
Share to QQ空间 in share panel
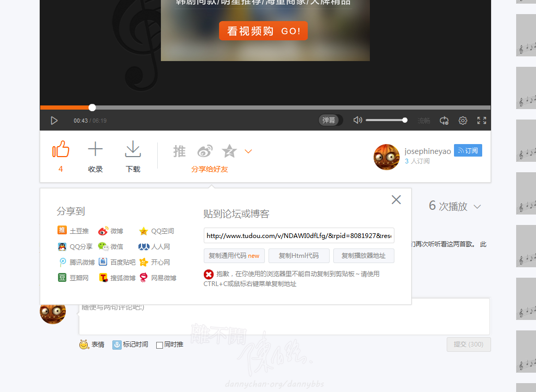157,231
